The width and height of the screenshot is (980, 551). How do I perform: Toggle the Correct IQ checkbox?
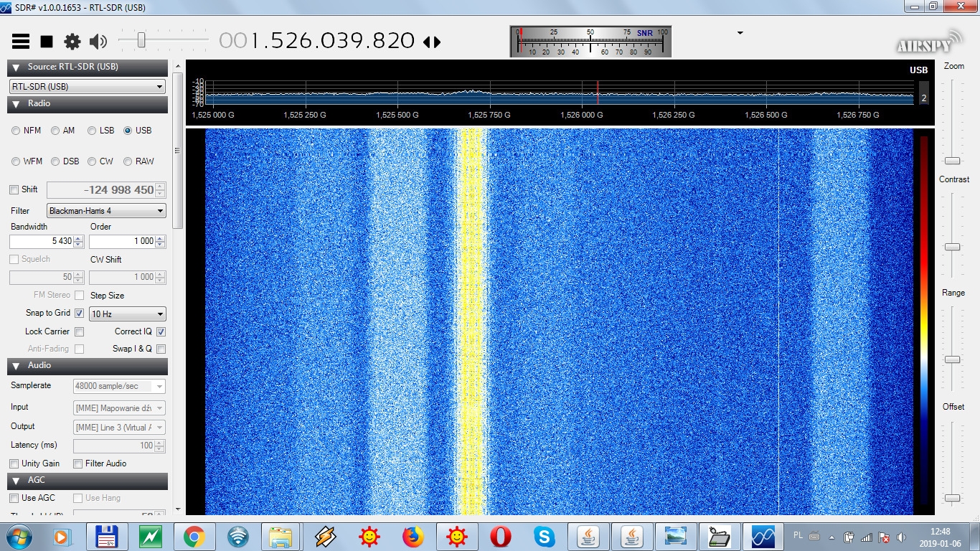point(161,332)
